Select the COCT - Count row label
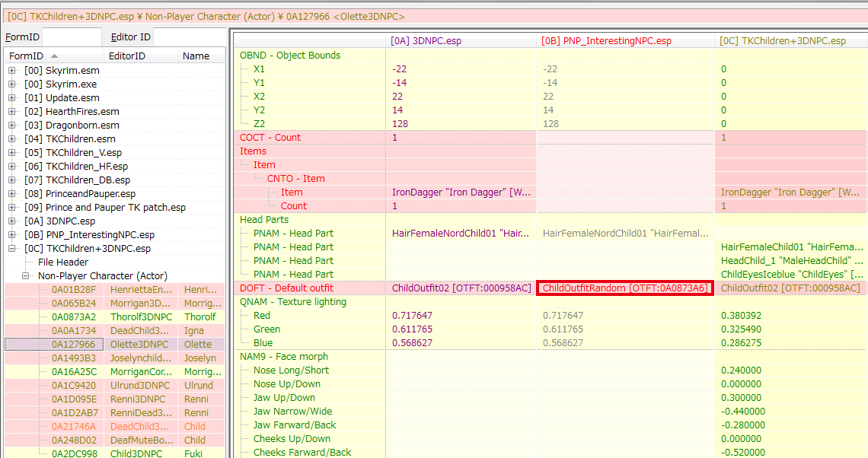The height and width of the screenshot is (458, 868). (x=270, y=137)
